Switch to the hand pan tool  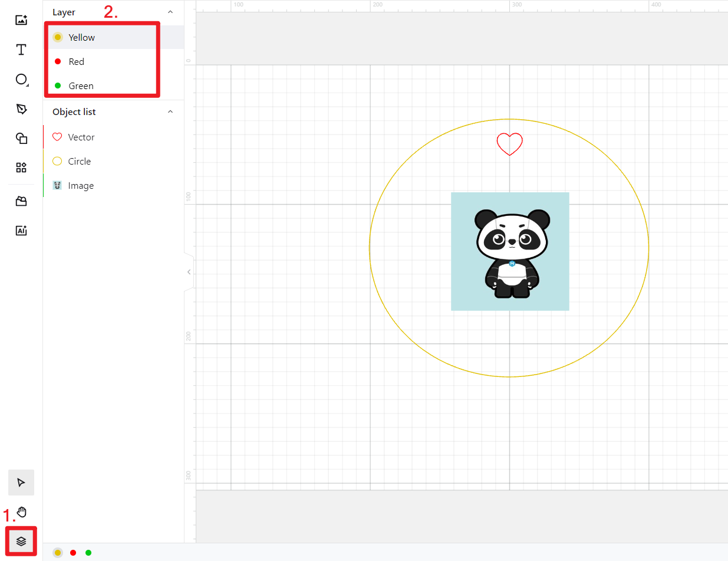click(21, 512)
